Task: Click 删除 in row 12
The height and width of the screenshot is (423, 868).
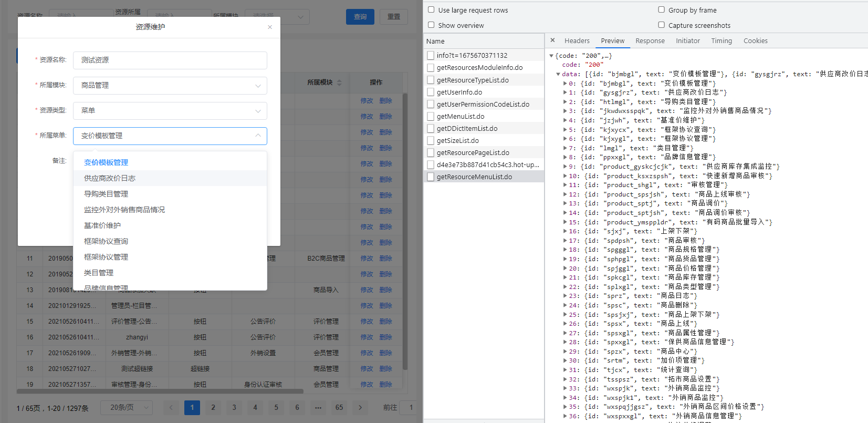Action: click(x=386, y=274)
